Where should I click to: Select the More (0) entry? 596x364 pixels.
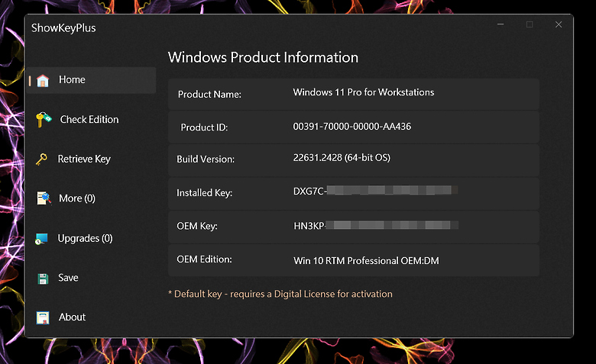click(x=77, y=198)
